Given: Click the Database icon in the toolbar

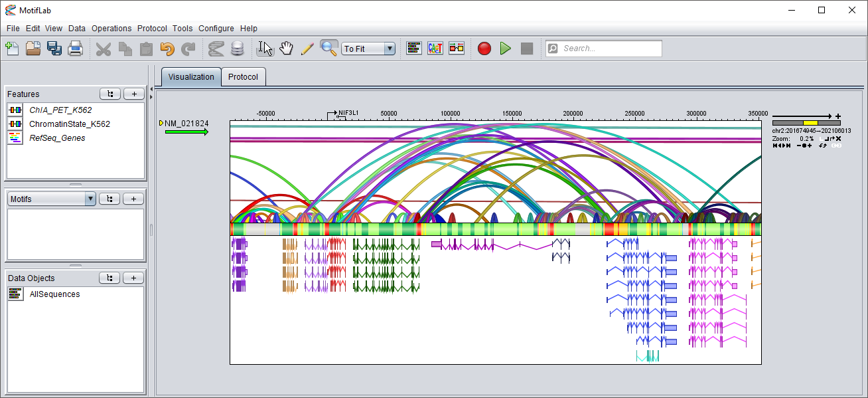Looking at the screenshot, I should click(x=237, y=49).
